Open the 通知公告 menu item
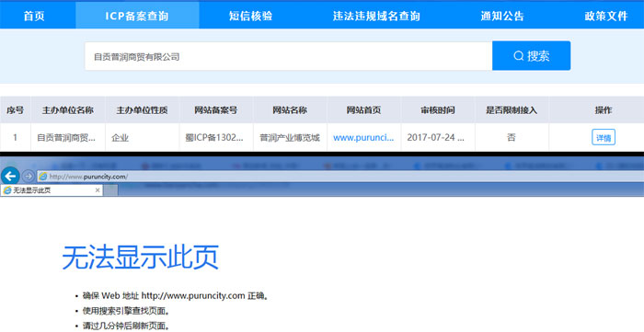 [x=502, y=16]
